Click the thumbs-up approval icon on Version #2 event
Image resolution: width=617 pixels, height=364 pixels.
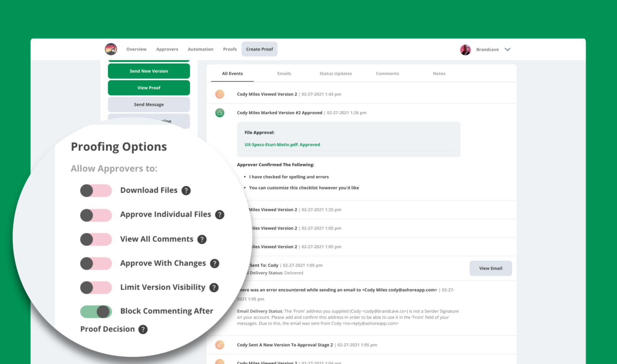click(x=219, y=113)
